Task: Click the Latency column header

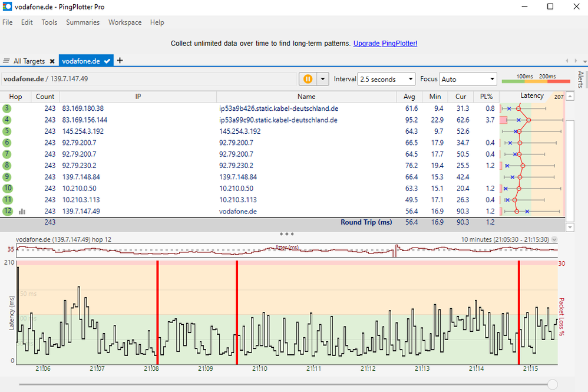Action: [532, 96]
